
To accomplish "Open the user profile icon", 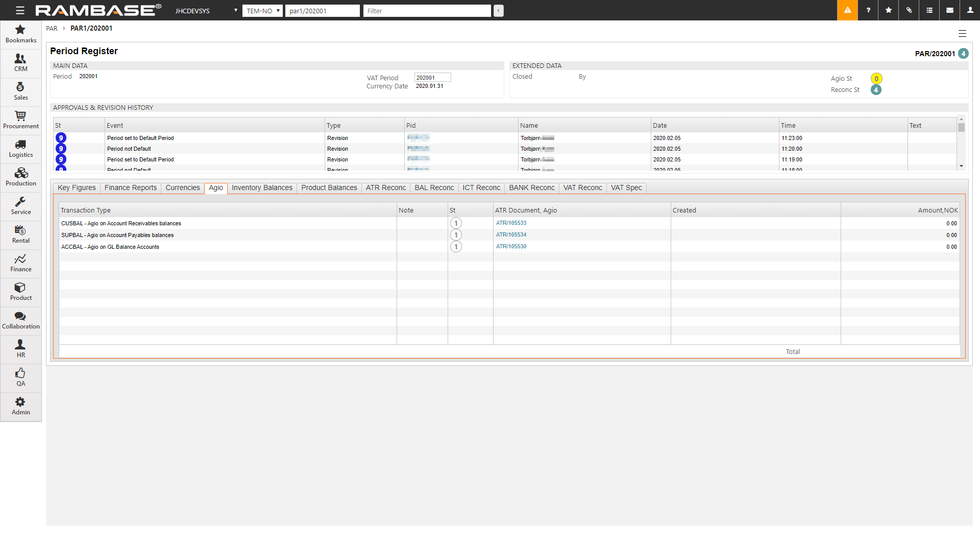I will coord(970,10).
